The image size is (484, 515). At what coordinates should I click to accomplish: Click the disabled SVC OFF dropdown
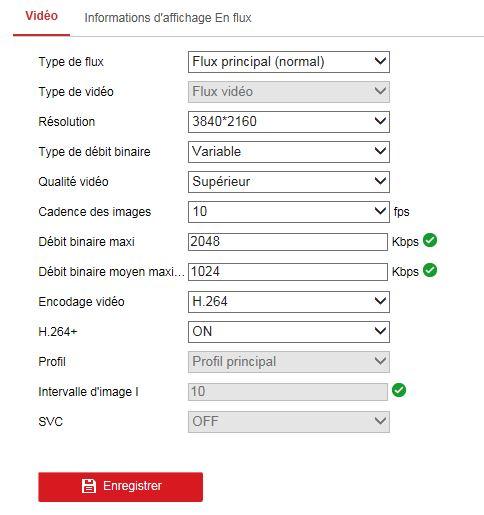coord(289,422)
